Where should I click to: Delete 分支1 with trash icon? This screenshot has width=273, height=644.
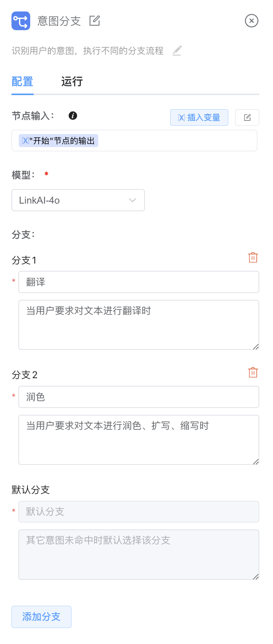[x=253, y=258]
